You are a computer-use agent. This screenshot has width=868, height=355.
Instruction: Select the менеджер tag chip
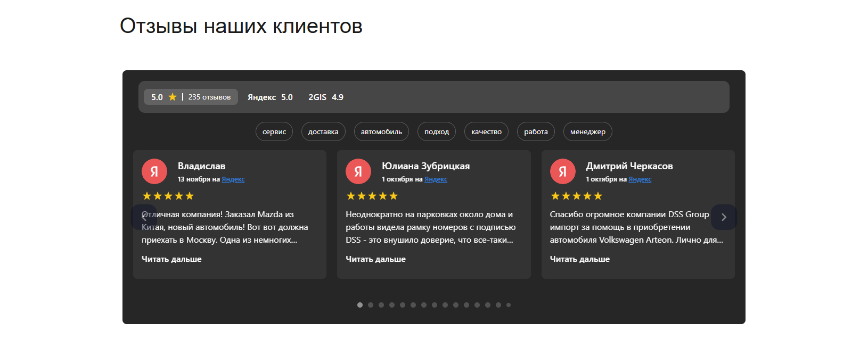587,131
